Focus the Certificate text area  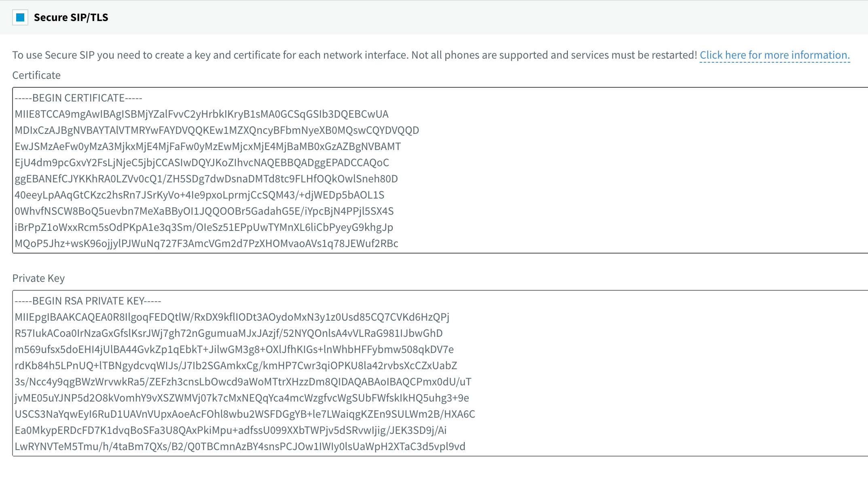(440, 170)
